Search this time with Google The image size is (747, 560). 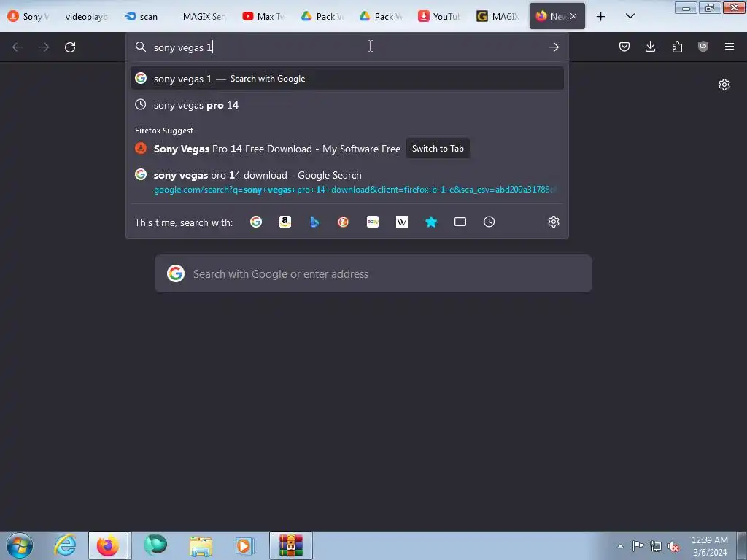256,222
